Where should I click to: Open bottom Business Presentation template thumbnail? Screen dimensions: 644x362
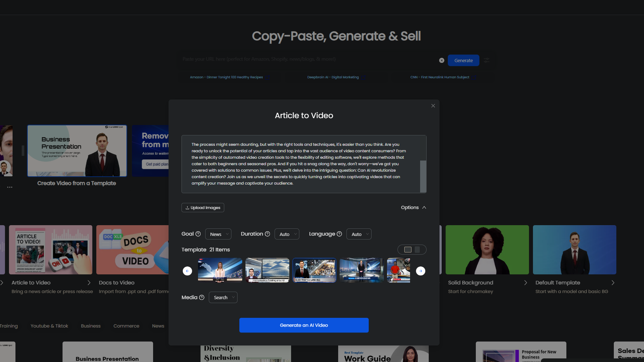108,352
